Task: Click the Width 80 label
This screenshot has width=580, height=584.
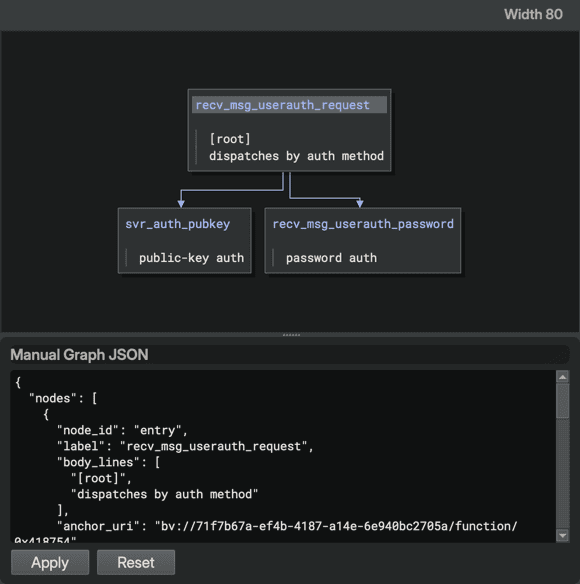Action: pyautogui.click(x=533, y=14)
